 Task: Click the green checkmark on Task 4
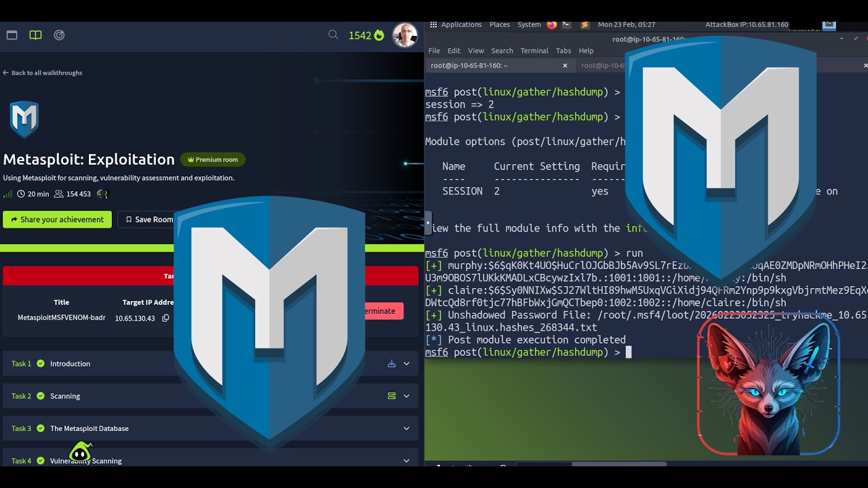coord(41,461)
